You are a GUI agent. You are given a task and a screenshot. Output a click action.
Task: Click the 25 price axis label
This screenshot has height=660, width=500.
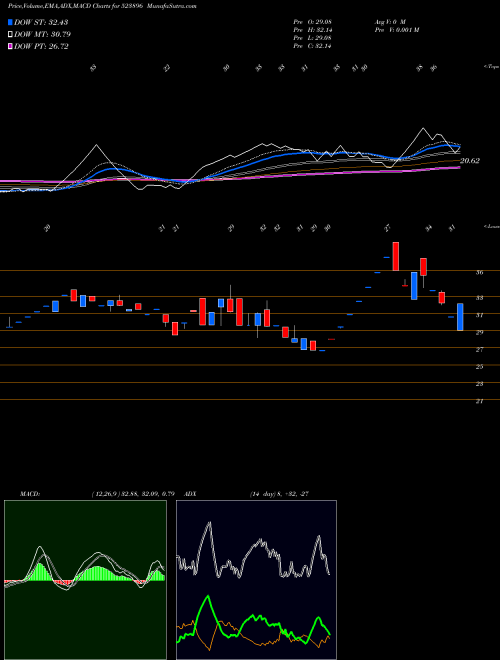[479, 367]
